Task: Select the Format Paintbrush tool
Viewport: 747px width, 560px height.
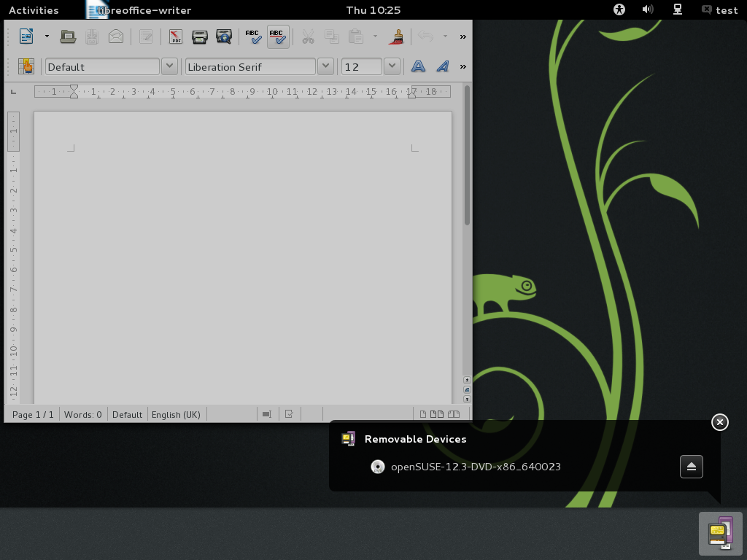Action: (396, 36)
